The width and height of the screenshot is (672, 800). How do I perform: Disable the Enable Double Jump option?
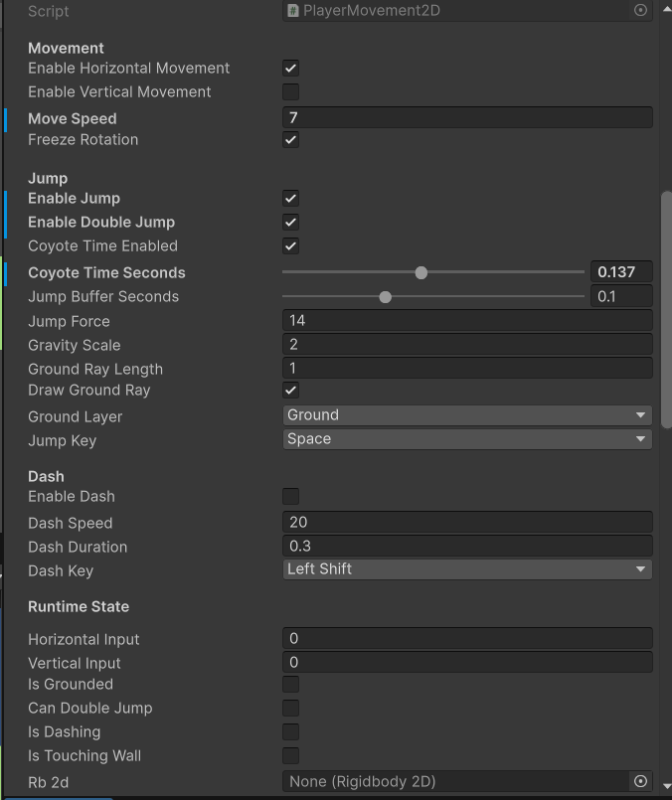pos(290,223)
